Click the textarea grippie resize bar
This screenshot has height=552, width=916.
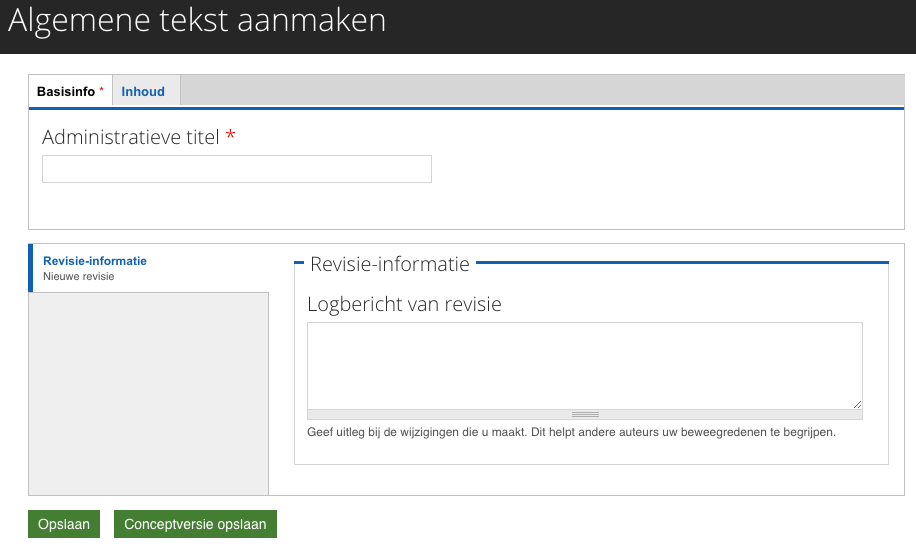(x=584, y=414)
